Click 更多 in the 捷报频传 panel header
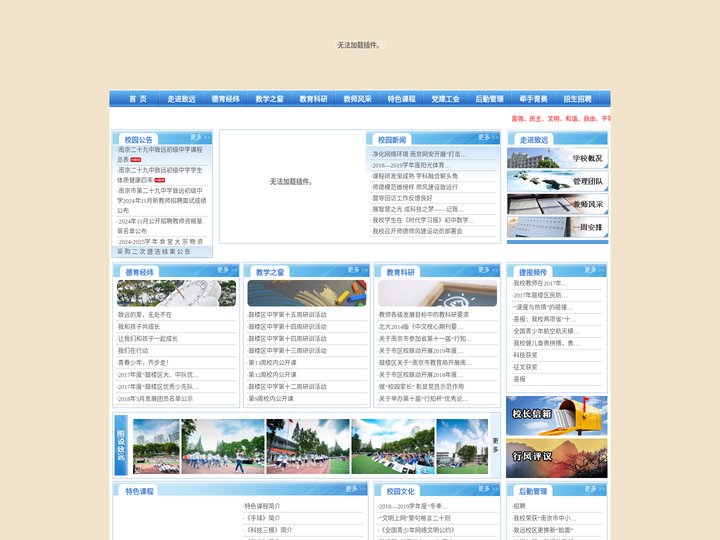720x540 pixels. tap(595, 270)
